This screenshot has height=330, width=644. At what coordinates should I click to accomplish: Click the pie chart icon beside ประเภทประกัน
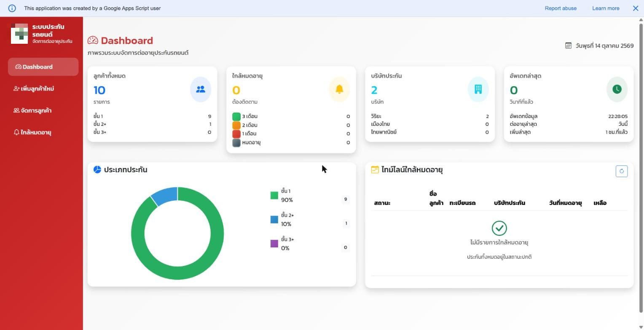click(97, 170)
